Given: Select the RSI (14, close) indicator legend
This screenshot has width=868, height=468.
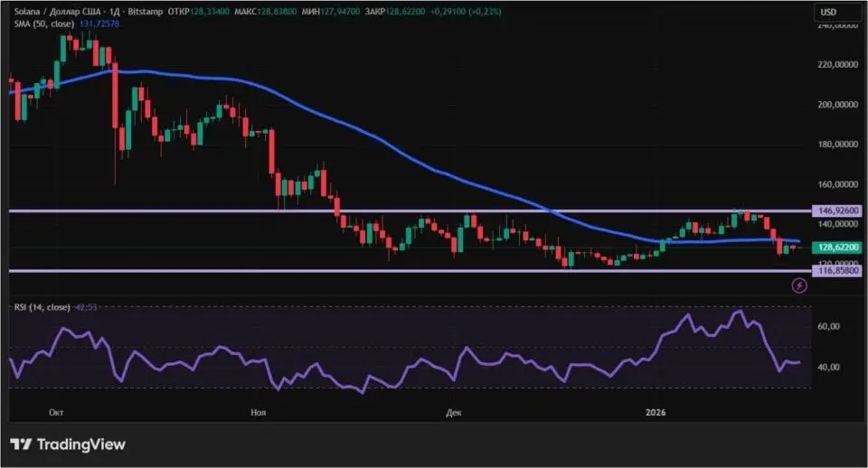Looking at the screenshot, I should coord(42,307).
